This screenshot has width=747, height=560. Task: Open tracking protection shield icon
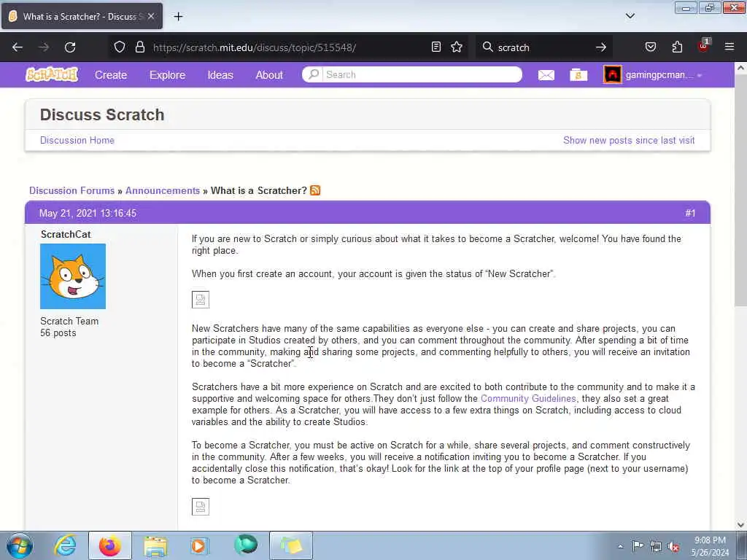point(120,47)
